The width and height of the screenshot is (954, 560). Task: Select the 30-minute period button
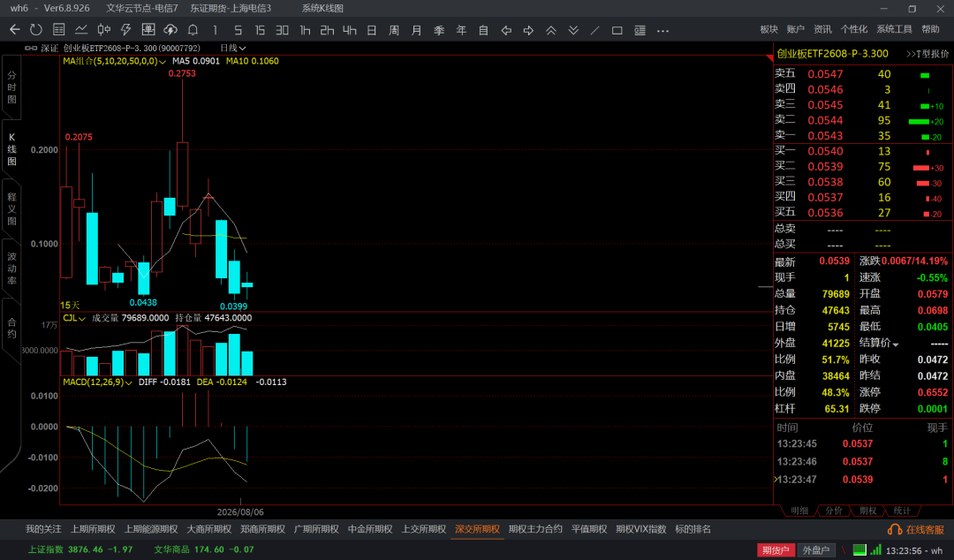pyautogui.click(x=282, y=30)
